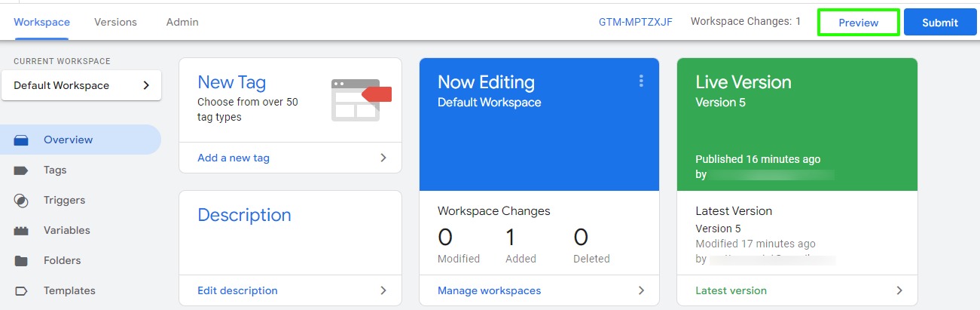Click the Published 16 minutes ago text

point(758,159)
